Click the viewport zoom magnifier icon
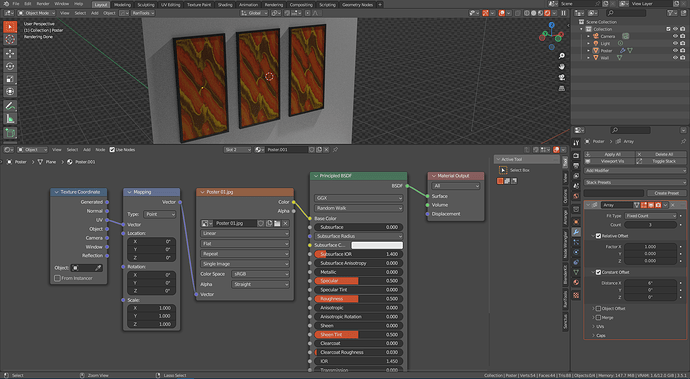690x379 pixels. click(562, 56)
